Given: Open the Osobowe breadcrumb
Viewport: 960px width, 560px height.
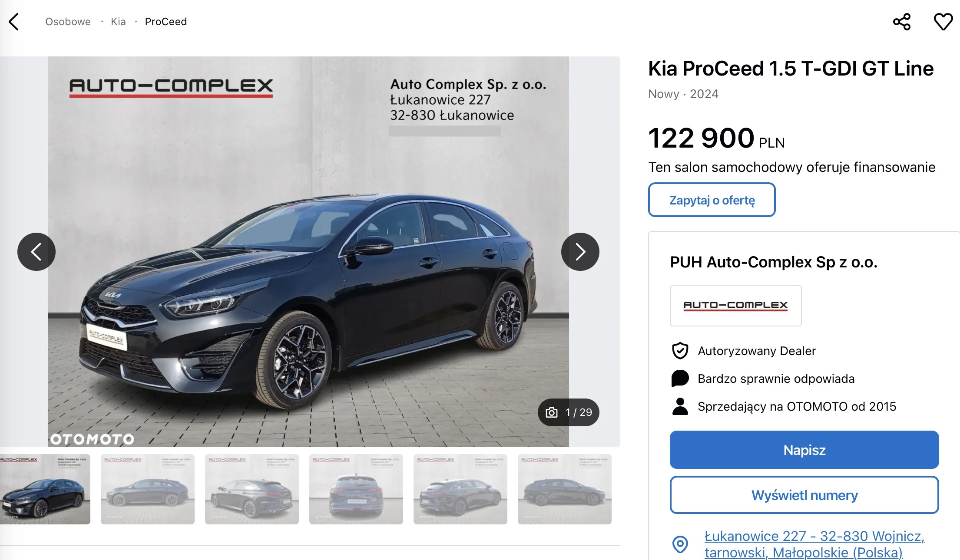Looking at the screenshot, I should [68, 22].
